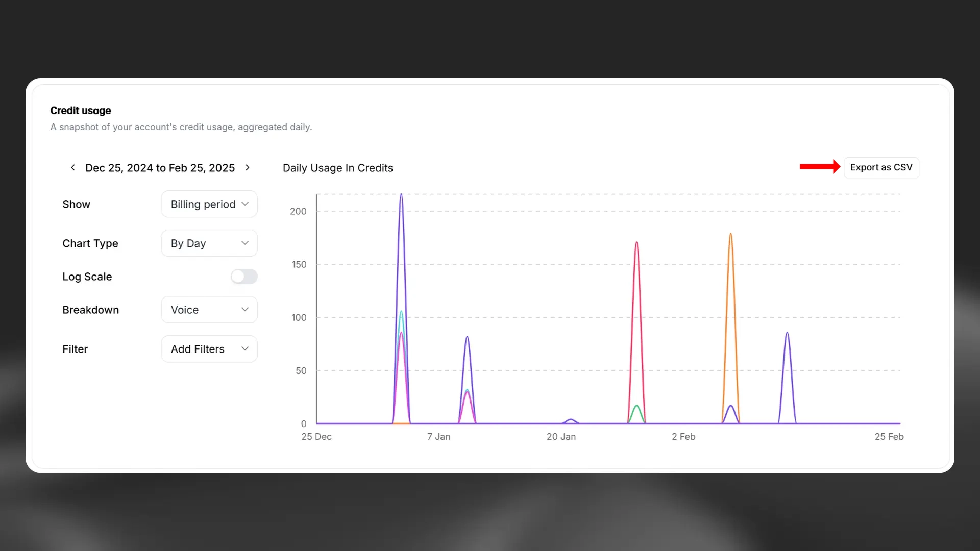
Task: Toggle the switch next to Log Scale
Action: (244, 276)
